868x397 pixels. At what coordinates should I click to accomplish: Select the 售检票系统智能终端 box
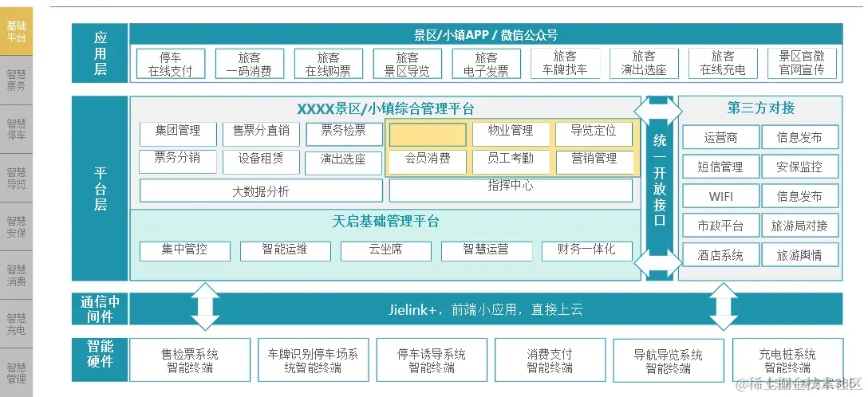(x=190, y=360)
